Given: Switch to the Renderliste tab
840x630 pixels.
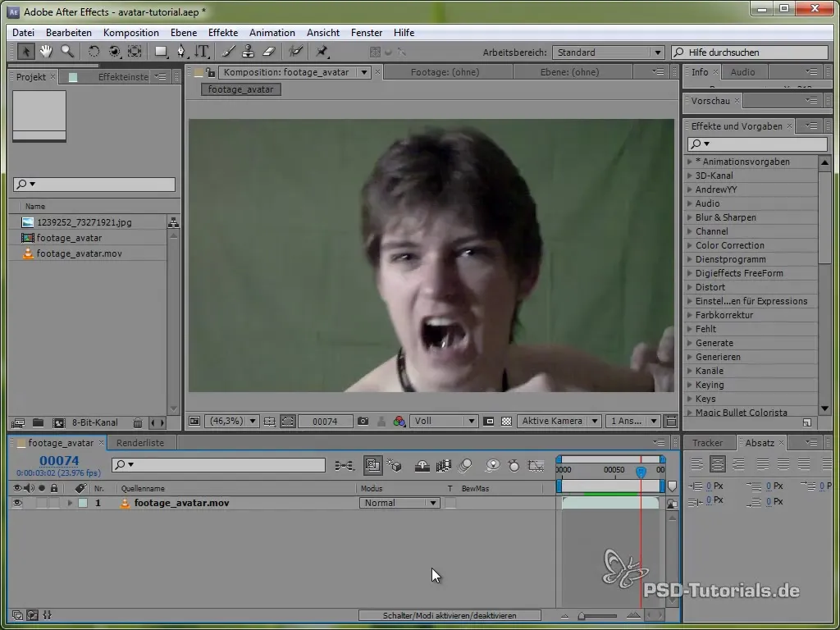Looking at the screenshot, I should click(140, 443).
